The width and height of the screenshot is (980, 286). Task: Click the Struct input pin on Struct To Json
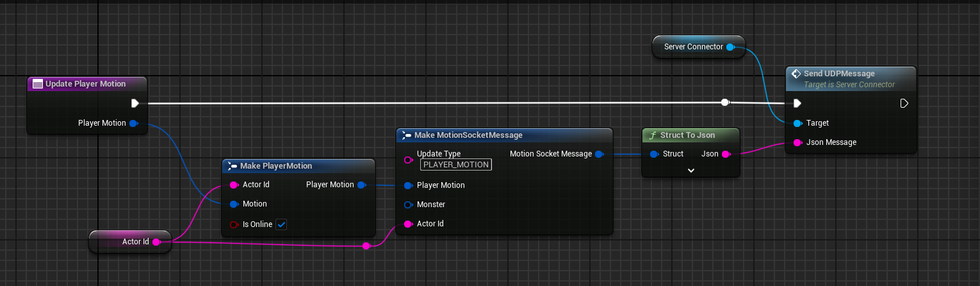[654, 154]
